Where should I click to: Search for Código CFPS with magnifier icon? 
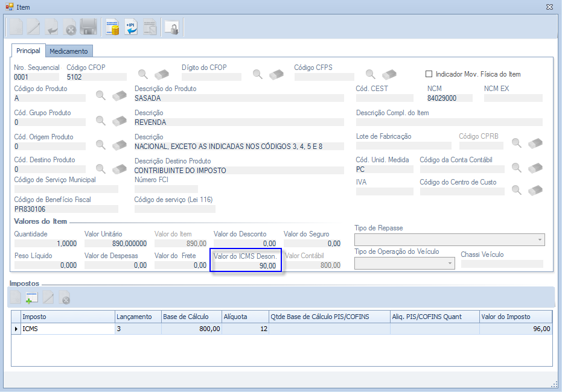pyautogui.click(x=371, y=74)
